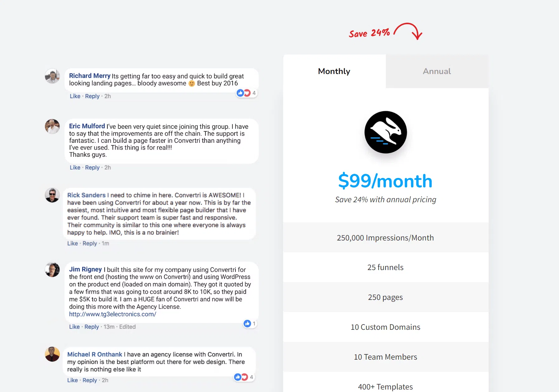Image resolution: width=559 pixels, height=392 pixels.
Task: Like Michael R Onthank's comment
Action: [73, 380]
